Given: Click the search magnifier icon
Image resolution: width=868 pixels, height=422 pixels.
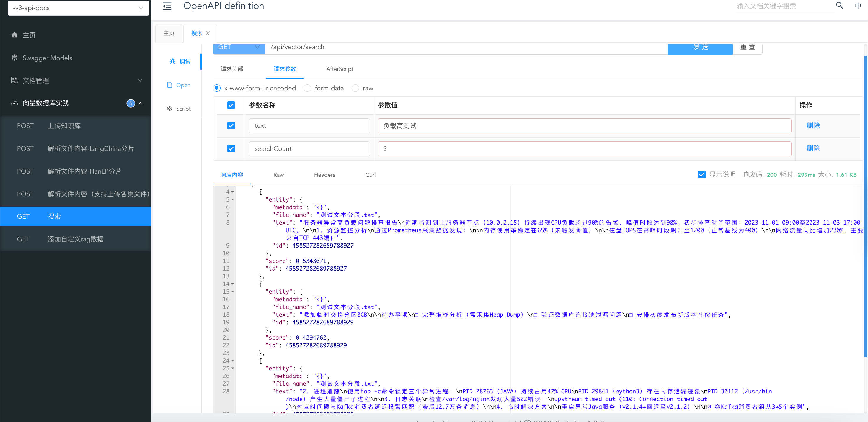Looking at the screenshot, I should pos(839,5).
